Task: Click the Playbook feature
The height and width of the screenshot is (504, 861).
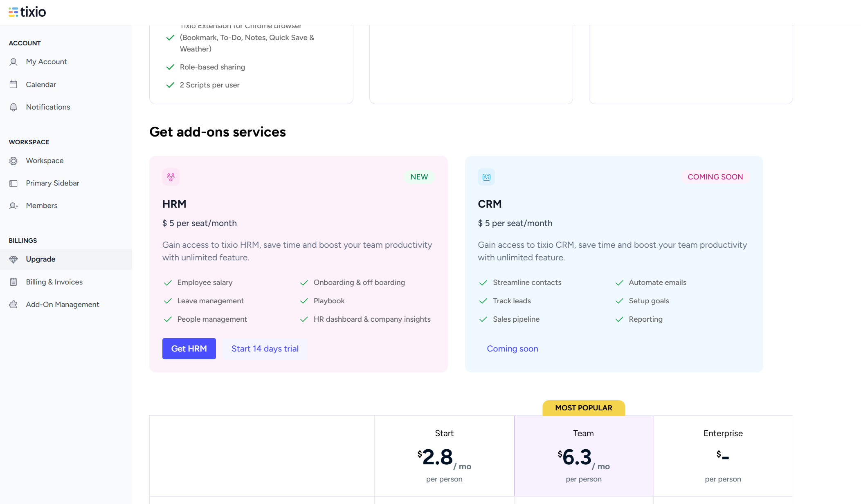Action: (329, 301)
